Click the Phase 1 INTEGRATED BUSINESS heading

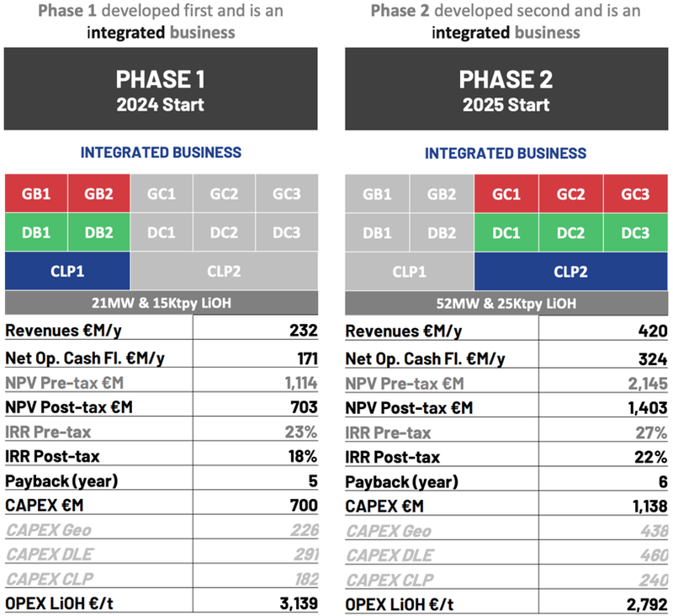pos(161,152)
